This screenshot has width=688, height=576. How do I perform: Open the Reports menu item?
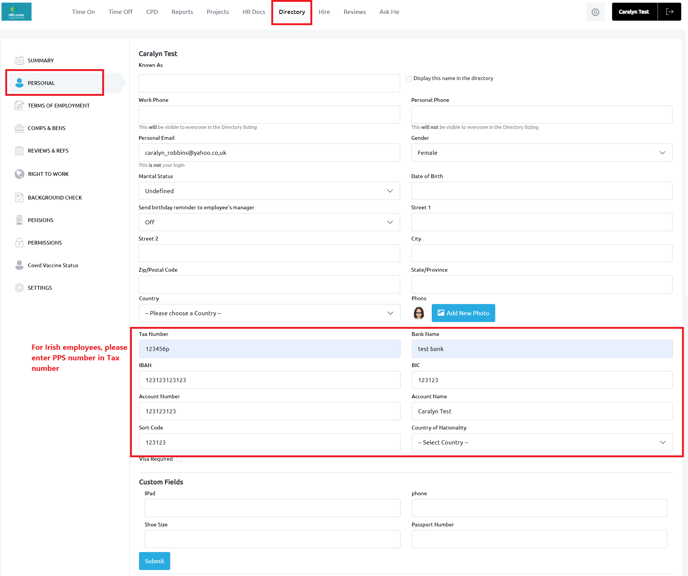[x=182, y=12]
